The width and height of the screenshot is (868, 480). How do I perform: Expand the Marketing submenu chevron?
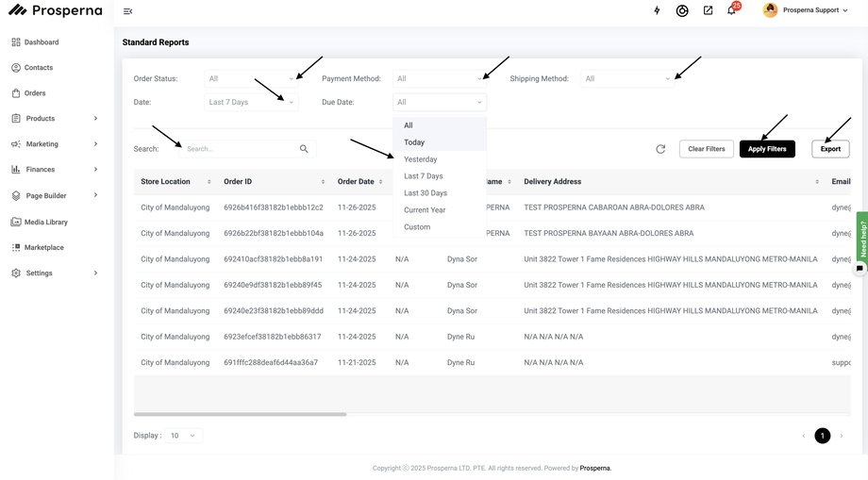click(96, 143)
